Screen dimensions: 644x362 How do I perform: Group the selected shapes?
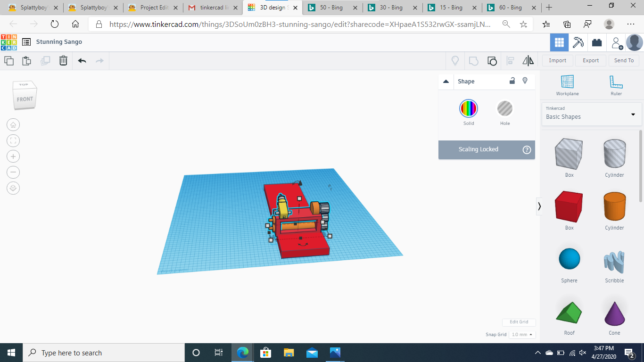tap(473, 60)
